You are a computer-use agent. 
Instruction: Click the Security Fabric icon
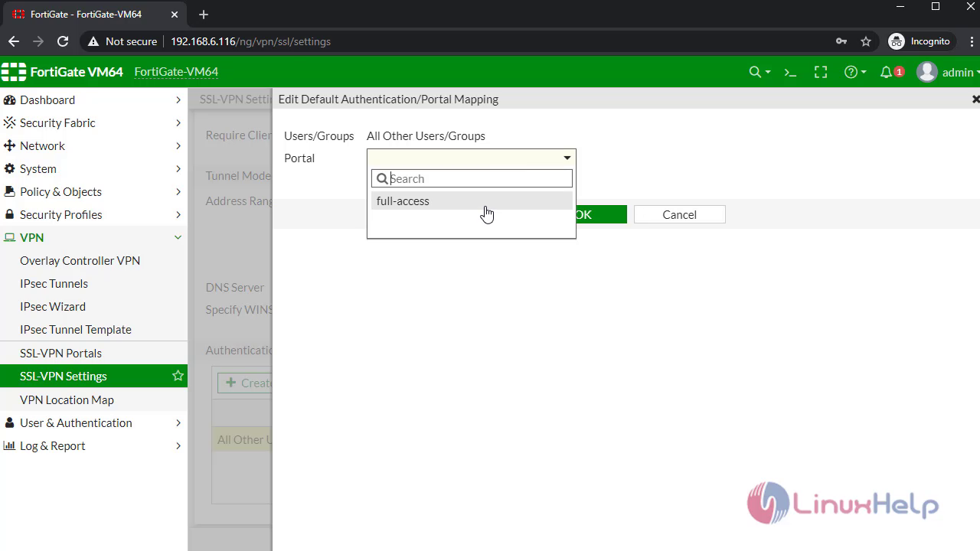10,122
